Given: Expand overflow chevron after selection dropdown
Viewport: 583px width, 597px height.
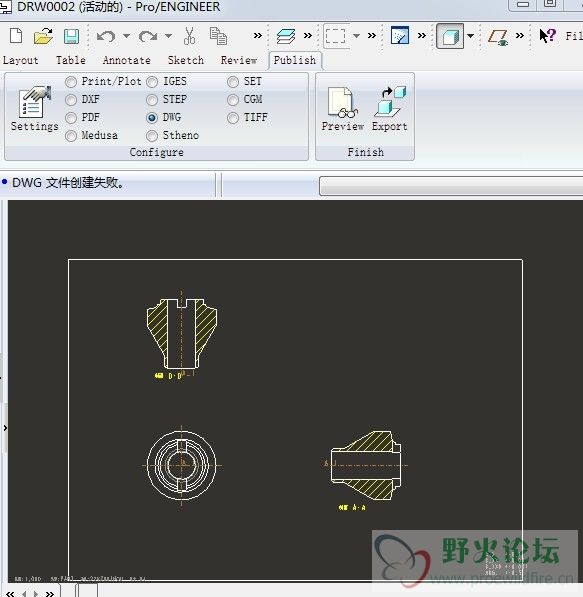Looking at the screenshot, I should coord(372,36).
